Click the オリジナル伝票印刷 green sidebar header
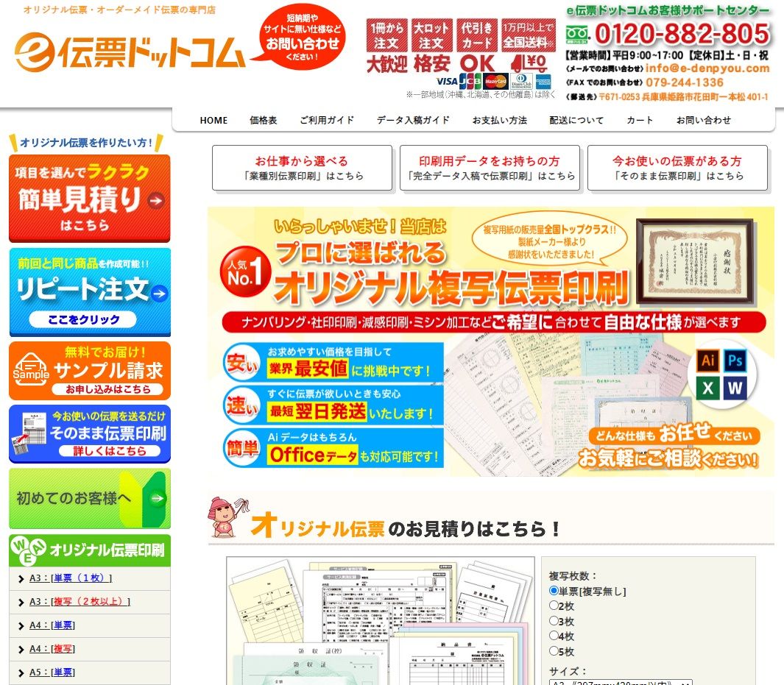This screenshot has width=784, height=685. pos(90,550)
